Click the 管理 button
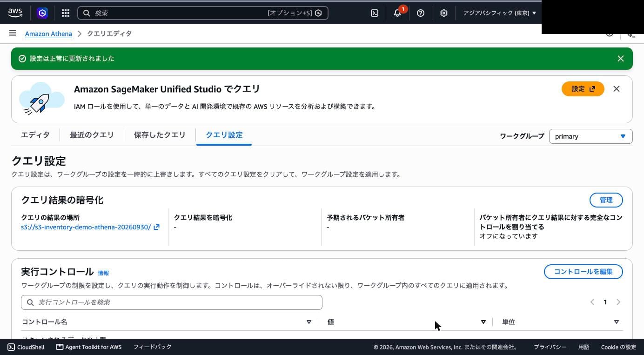The image size is (644, 355). (x=606, y=200)
